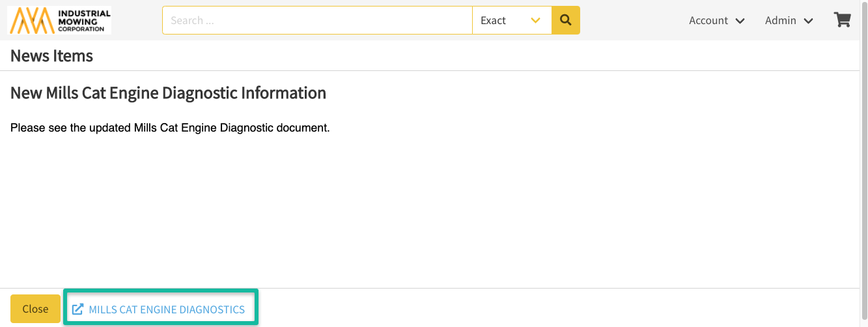Click the Industrial Mowing Corporation logo text
868x327 pixels.
tap(83, 20)
